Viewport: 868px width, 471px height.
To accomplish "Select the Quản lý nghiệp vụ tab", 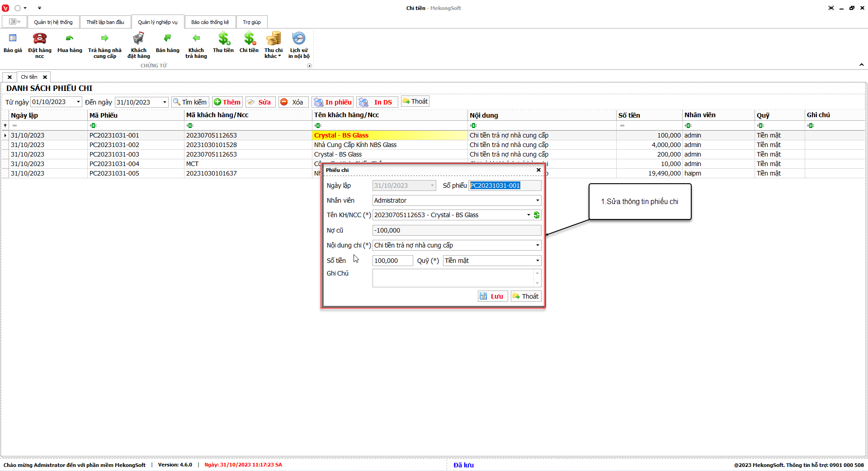I will (158, 22).
